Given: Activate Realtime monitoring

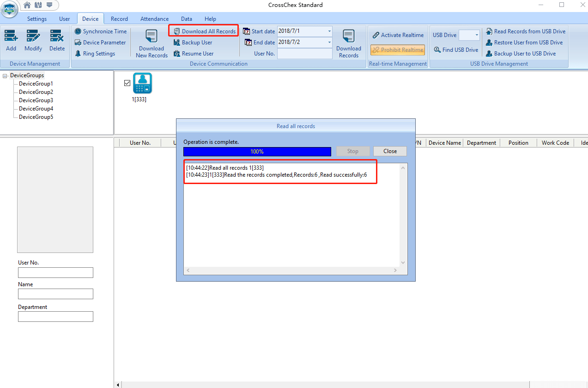Looking at the screenshot, I should [398, 35].
